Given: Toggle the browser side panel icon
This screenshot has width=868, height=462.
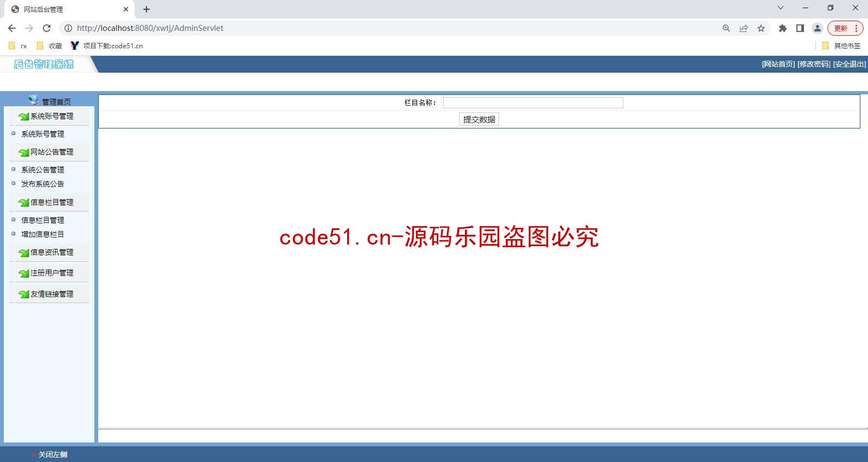Looking at the screenshot, I should pyautogui.click(x=800, y=28).
